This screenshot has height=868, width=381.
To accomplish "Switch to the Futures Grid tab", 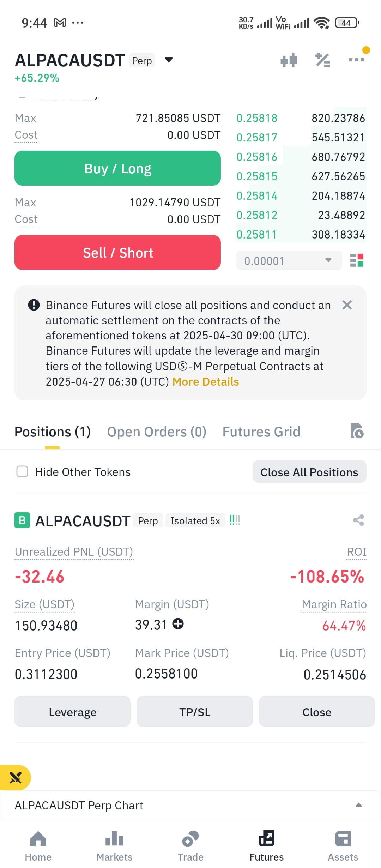I will [x=261, y=432].
